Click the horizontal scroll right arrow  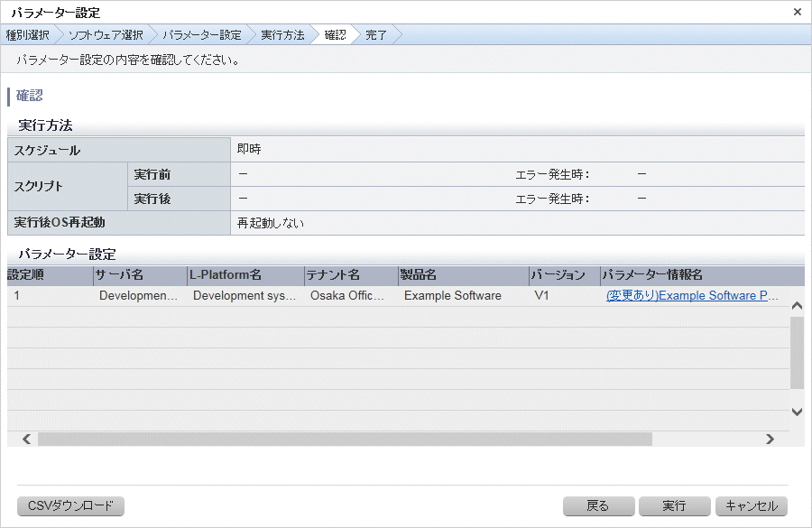tap(770, 439)
